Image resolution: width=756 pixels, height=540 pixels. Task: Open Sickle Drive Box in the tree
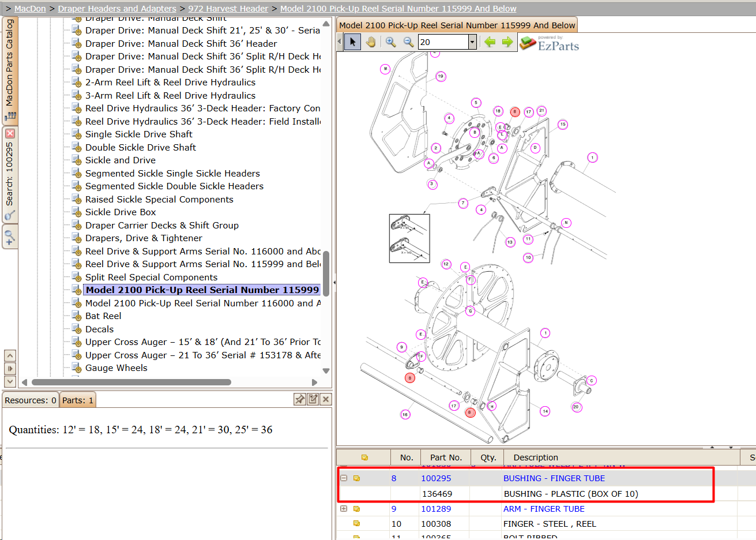pos(121,212)
